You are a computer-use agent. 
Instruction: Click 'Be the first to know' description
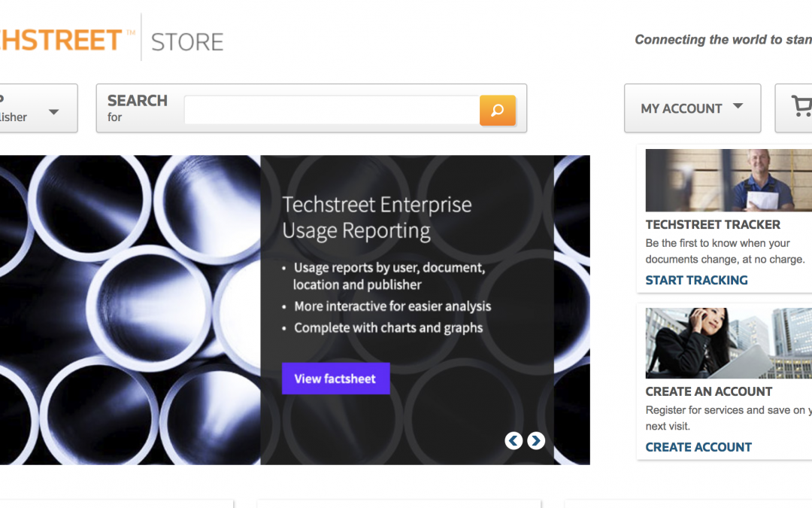pos(725,251)
